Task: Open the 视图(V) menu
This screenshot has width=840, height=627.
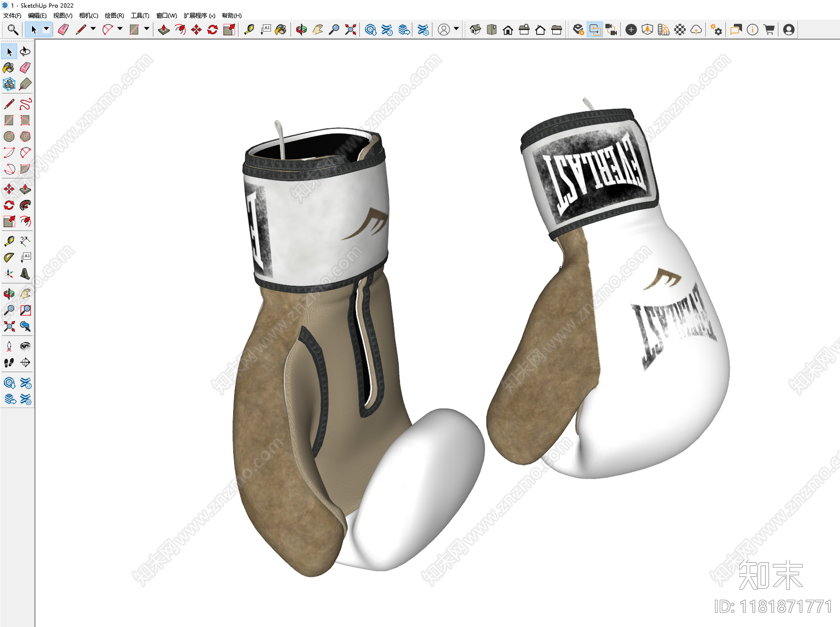Action: pos(63,16)
